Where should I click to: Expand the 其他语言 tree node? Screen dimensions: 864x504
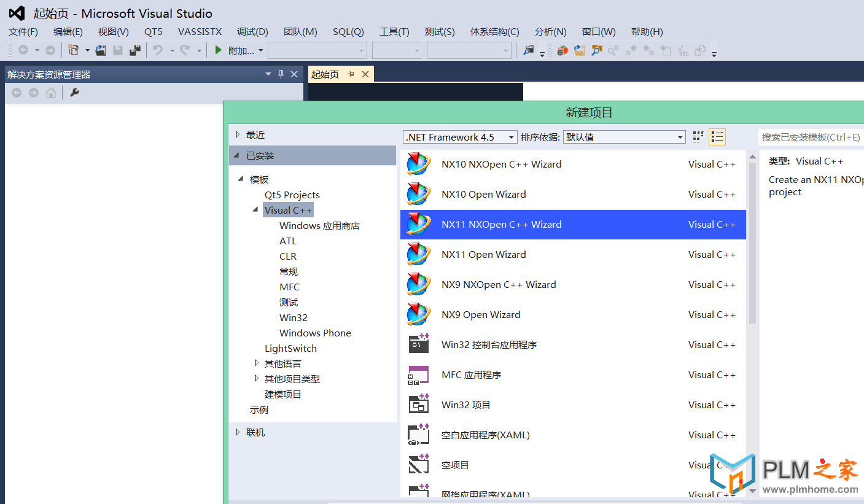coord(256,363)
